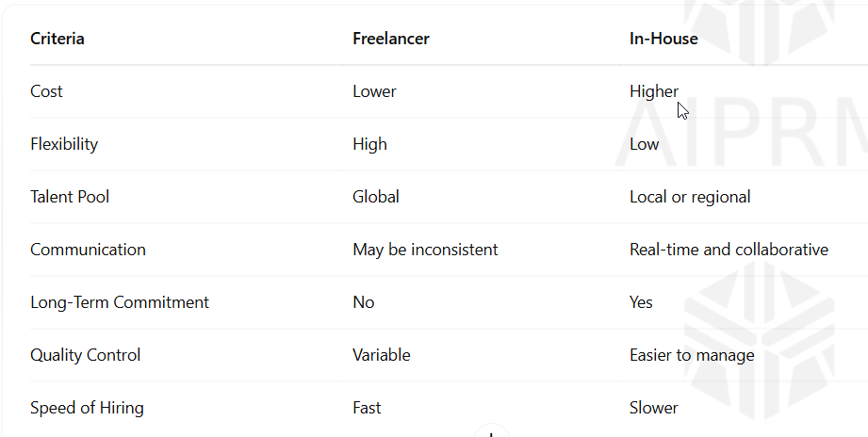Click the 'Global' talent pool cell

(376, 197)
